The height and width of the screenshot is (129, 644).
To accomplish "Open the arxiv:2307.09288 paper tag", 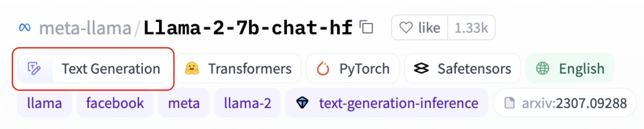I will coord(574,103).
